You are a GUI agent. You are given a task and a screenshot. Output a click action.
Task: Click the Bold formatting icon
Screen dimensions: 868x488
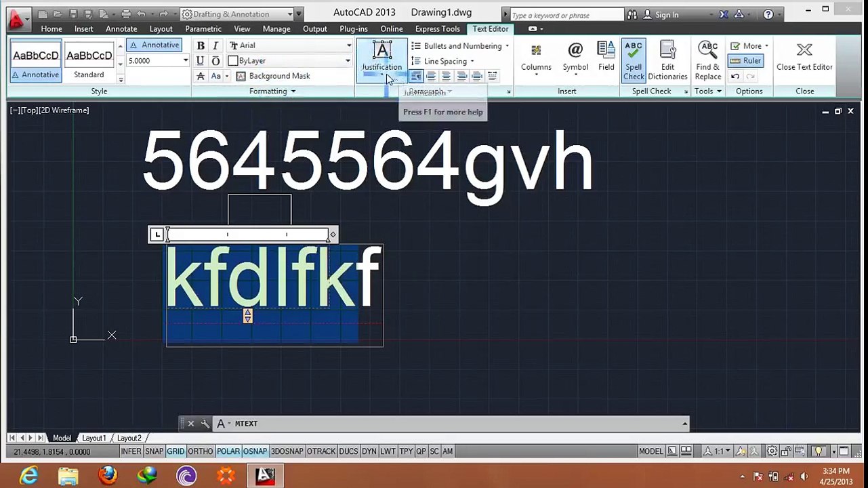pos(201,45)
